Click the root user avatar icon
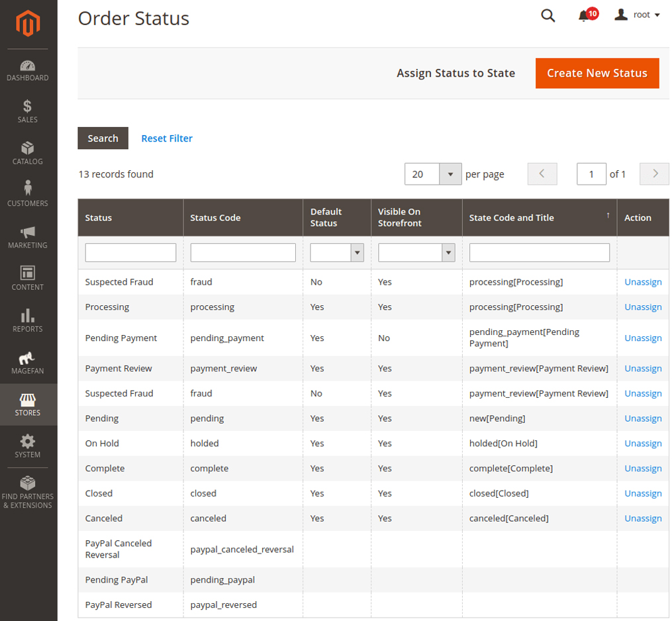Screen dimensions: 672x621 click(x=621, y=15)
